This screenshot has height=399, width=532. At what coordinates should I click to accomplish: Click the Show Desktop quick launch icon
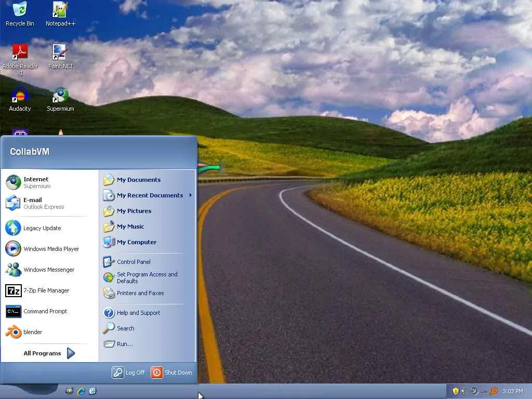pos(92,391)
